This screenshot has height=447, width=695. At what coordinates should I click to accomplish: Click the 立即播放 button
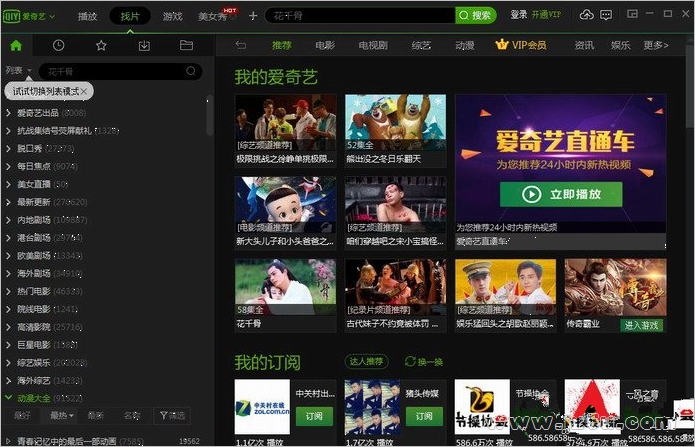click(x=561, y=194)
